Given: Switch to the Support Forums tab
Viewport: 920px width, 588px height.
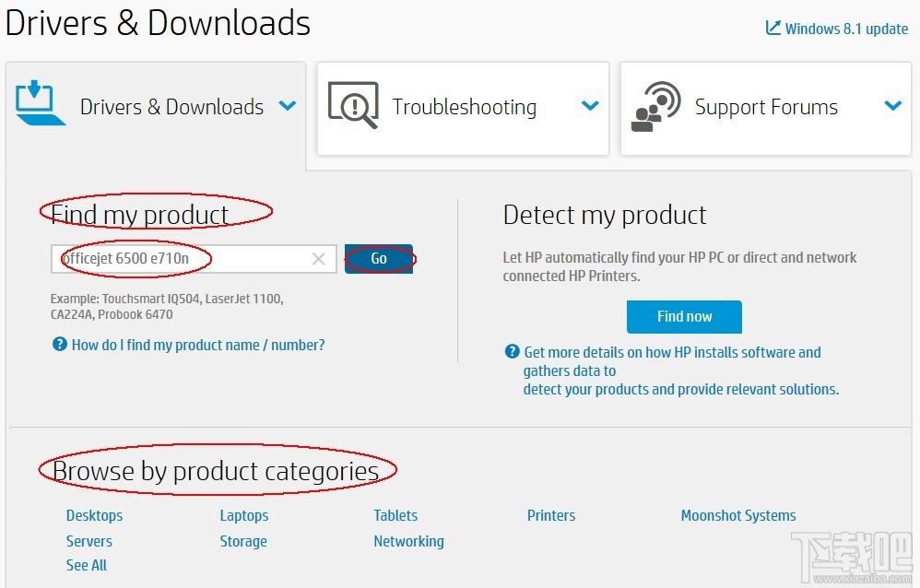Looking at the screenshot, I should 765,107.
